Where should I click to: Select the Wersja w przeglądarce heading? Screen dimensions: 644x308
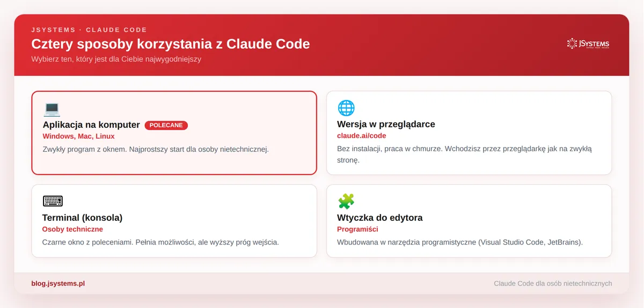pos(386,124)
